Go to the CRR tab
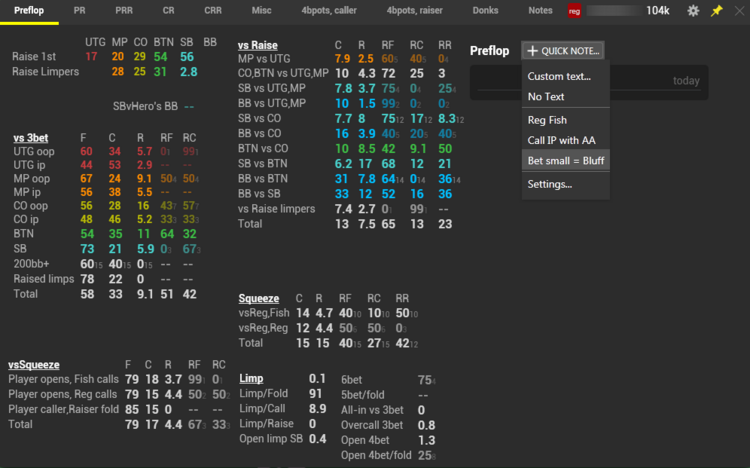 (x=213, y=10)
